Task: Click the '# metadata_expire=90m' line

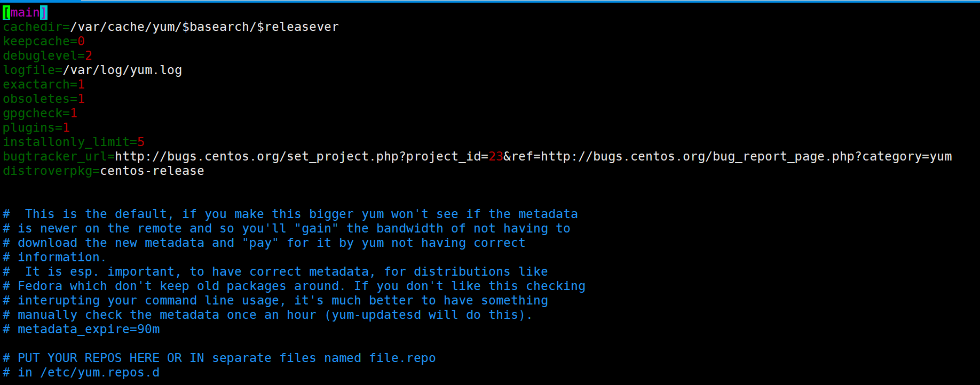Action: [x=81, y=329]
